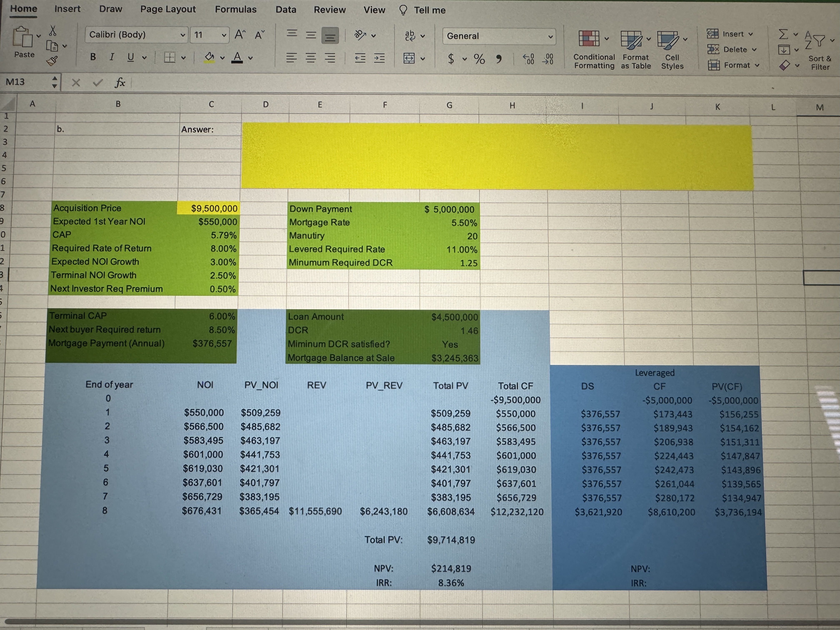Click the Cut scissors icon
The width and height of the screenshot is (840, 630).
[53, 31]
